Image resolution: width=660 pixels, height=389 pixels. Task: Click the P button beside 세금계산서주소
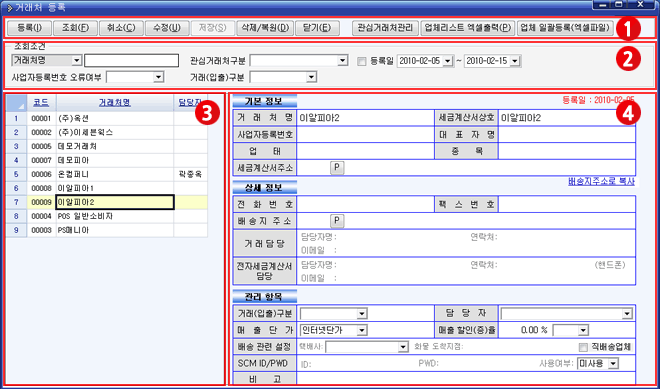tap(337, 168)
